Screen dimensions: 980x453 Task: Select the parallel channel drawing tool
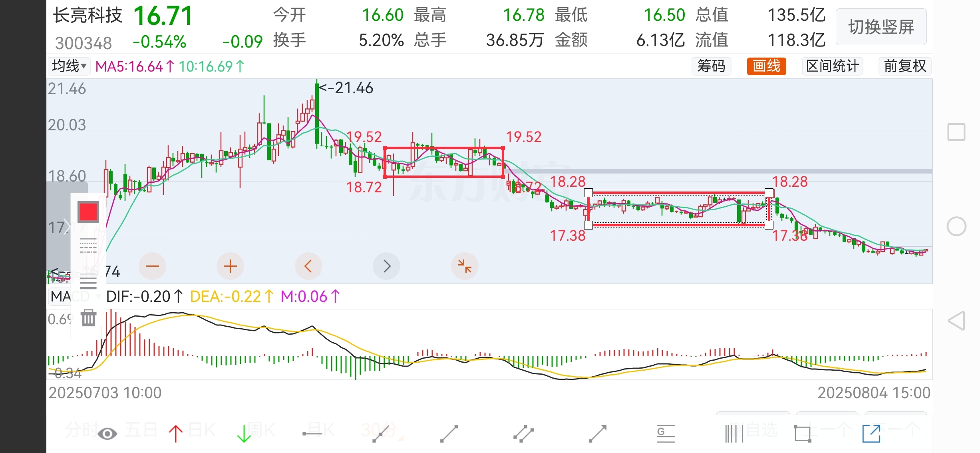point(523,434)
